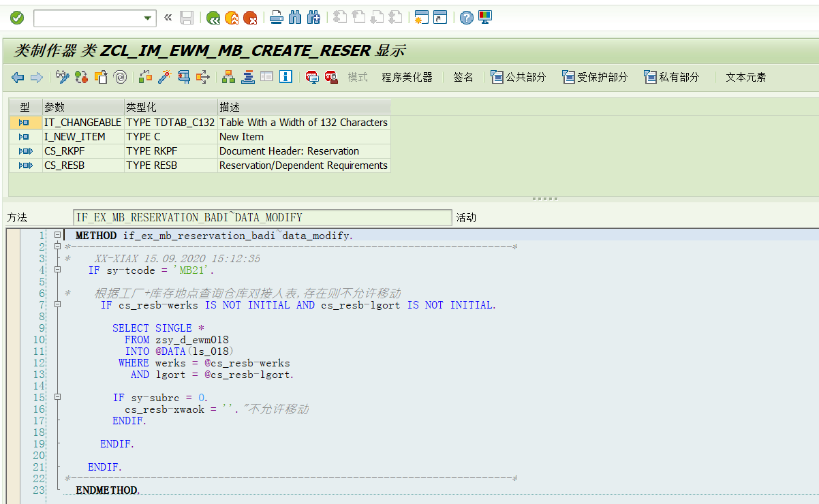
Task: Run the 程序美化器 pretty printer
Action: point(408,77)
